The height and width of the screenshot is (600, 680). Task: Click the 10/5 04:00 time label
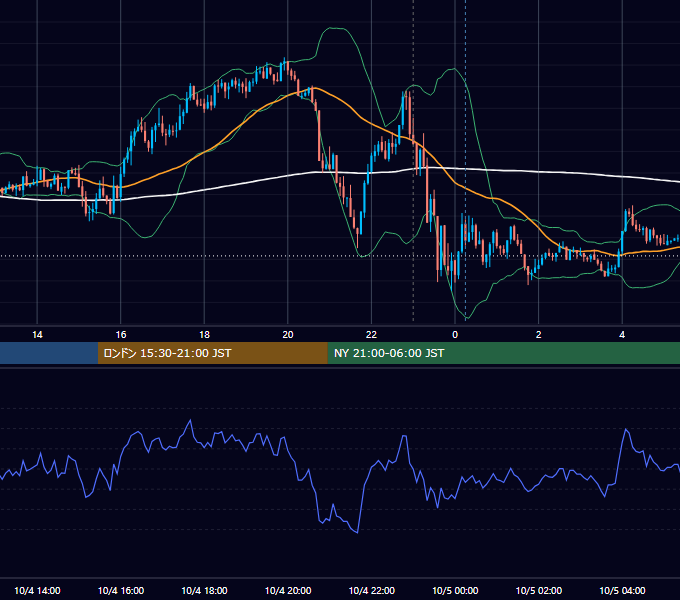click(622, 590)
